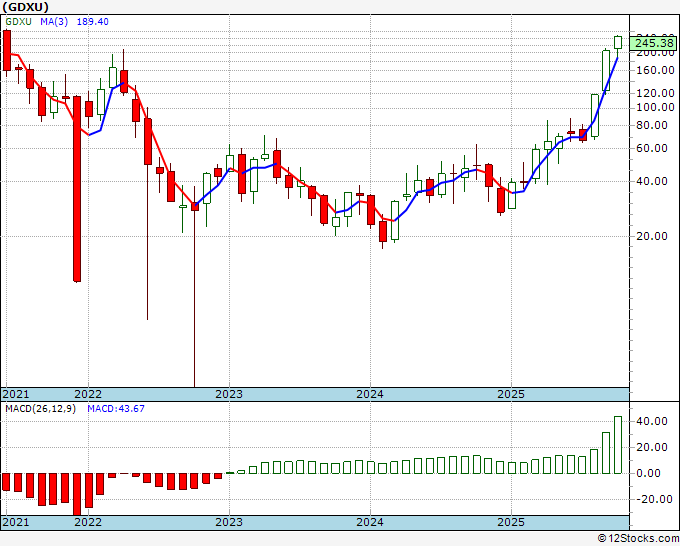Click the 2025 label on price chart axis
680x546 pixels.
[511, 394]
